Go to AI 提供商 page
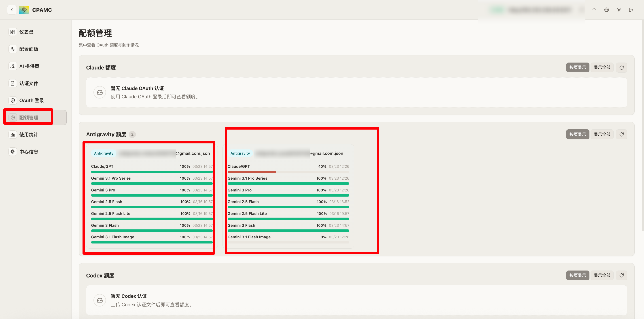Image resolution: width=644 pixels, height=319 pixels. 29,66
